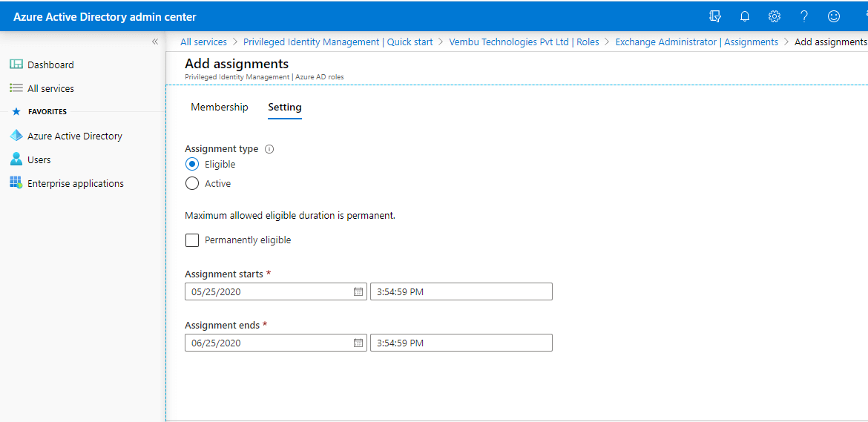Open the help question mark

point(804,16)
